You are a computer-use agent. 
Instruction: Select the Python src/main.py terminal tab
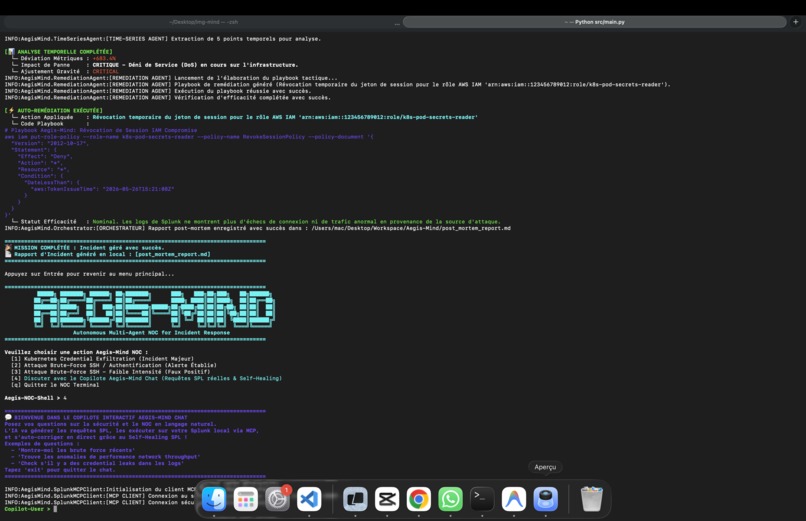coord(595,22)
